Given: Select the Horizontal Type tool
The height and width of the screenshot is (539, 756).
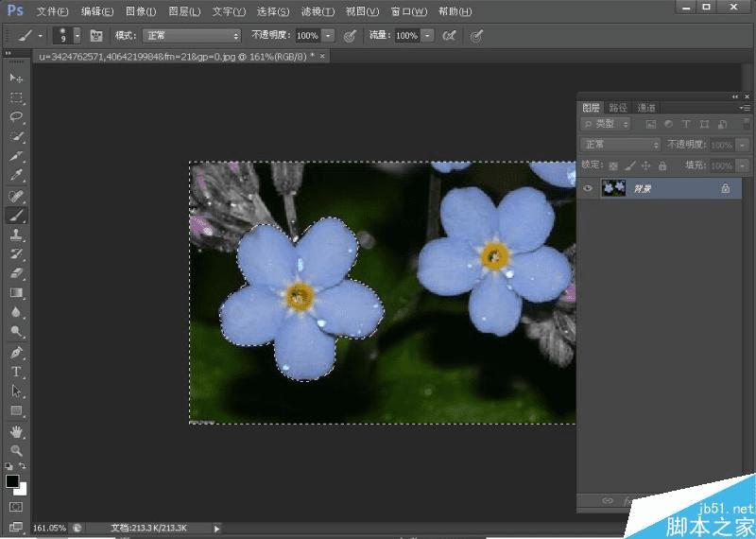Looking at the screenshot, I should pyautogui.click(x=16, y=372).
